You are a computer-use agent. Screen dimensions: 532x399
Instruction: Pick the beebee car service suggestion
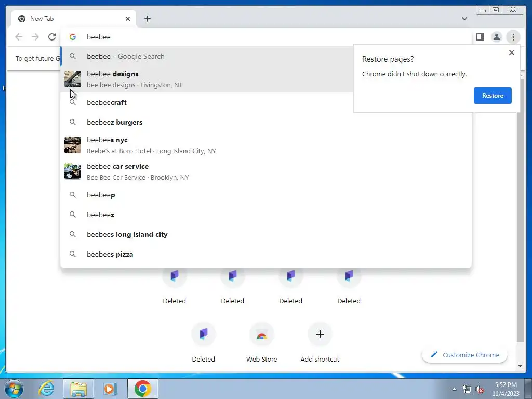pos(266,171)
